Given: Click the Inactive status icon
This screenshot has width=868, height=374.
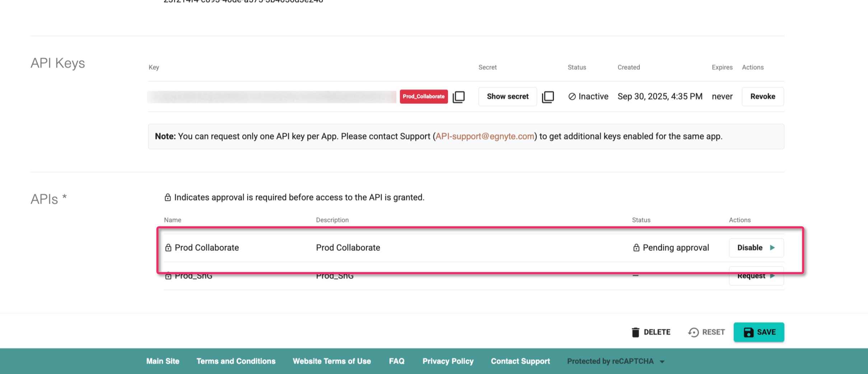Looking at the screenshot, I should point(572,97).
